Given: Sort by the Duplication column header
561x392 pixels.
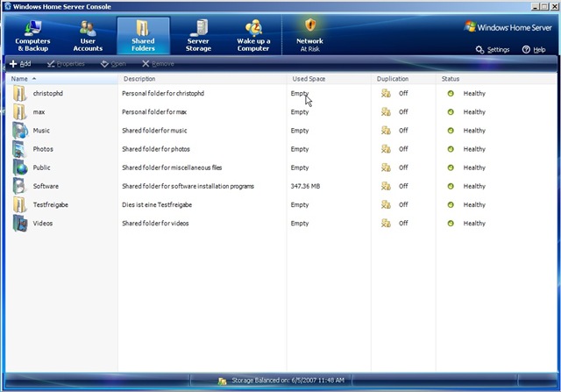Looking at the screenshot, I should point(404,79).
